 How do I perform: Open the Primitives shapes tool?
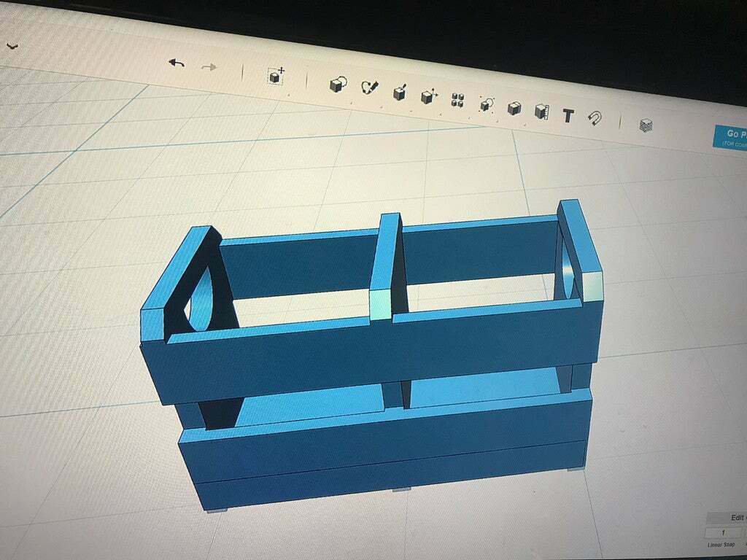338,85
